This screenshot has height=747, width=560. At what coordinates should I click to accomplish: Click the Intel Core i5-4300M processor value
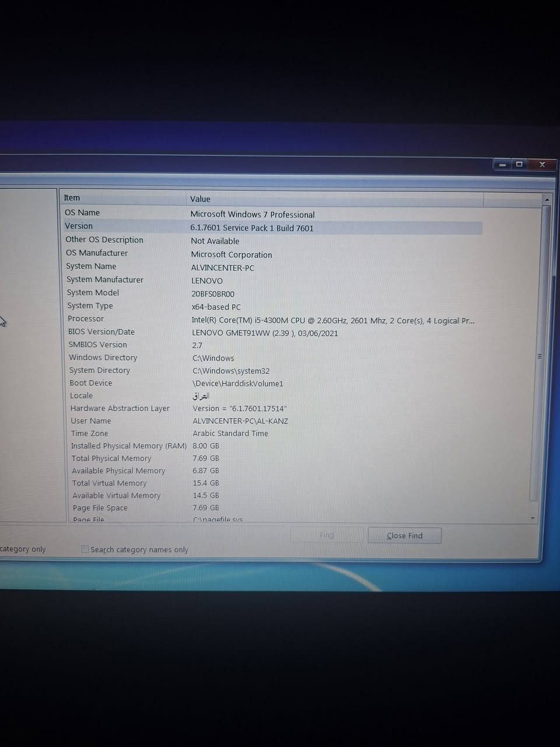[333, 320]
